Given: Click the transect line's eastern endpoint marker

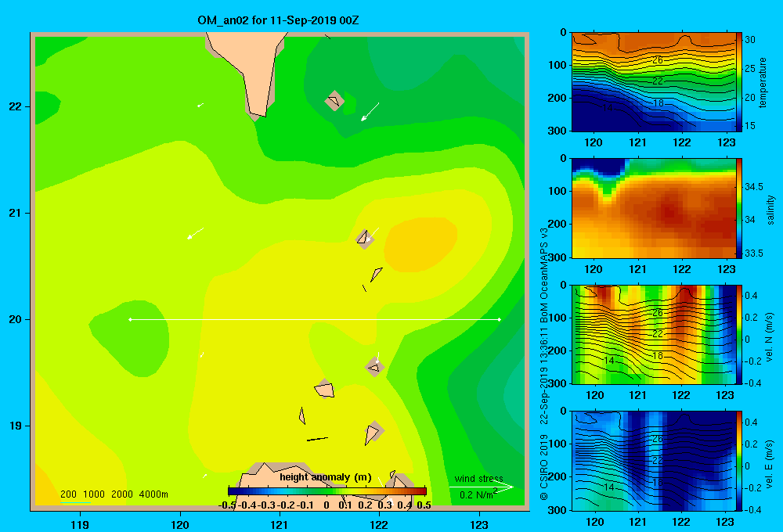Looking at the screenshot, I should pyautogui.click(x=500, y=319).
